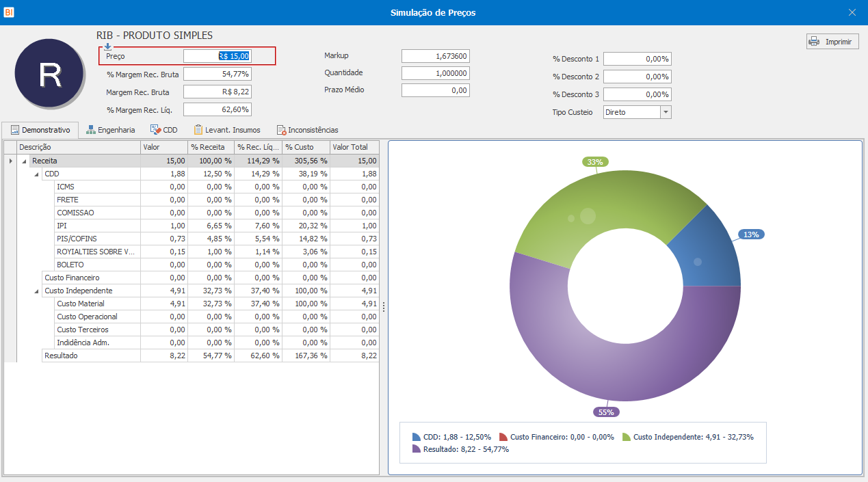
Task: Collapse the CDD tree node
Action: point(37,174)
